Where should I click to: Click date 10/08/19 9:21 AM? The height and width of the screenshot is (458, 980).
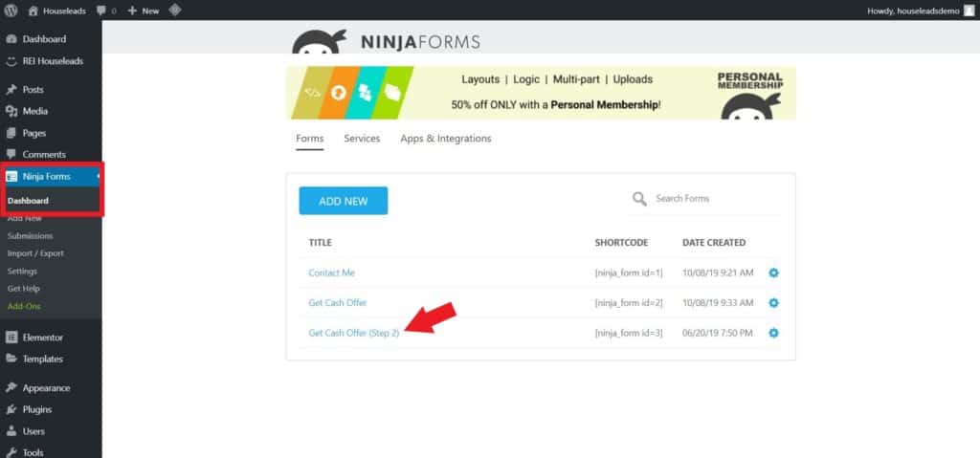pos(718,273)
